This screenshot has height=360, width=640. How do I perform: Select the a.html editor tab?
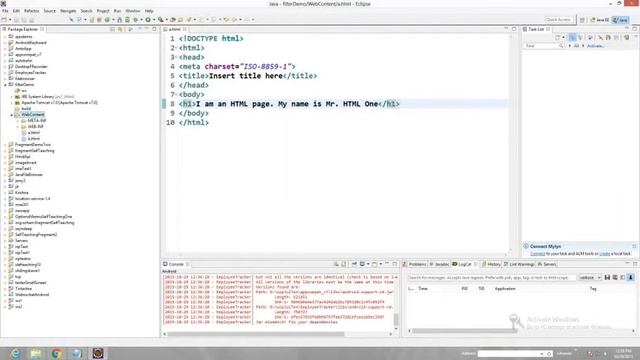174,29
